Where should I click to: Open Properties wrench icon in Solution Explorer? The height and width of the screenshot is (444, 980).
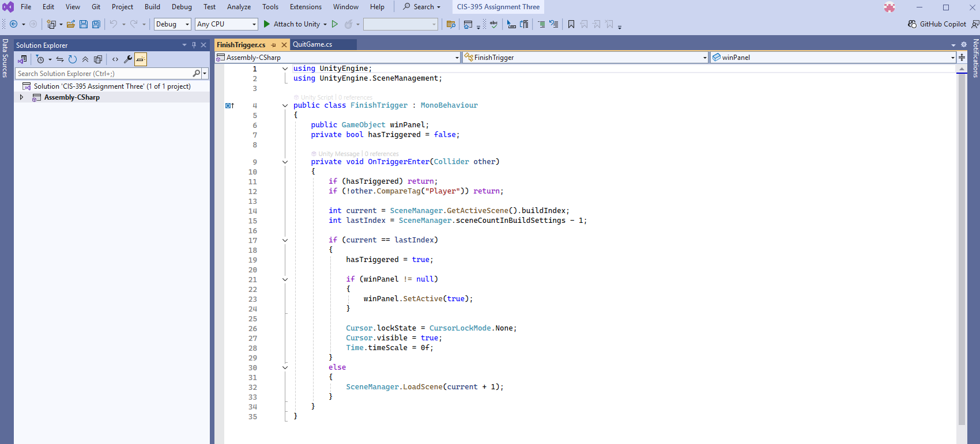click(128, 59)
